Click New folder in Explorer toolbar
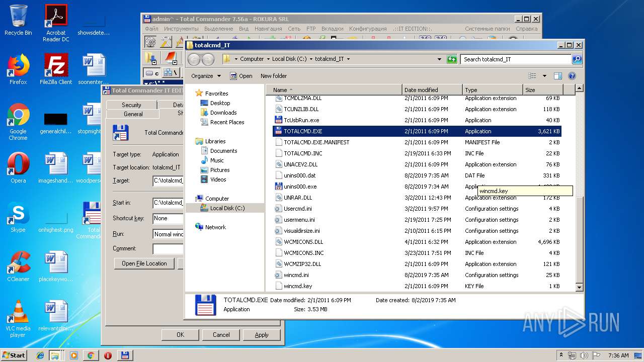Image resolution: width=644 pixels, height=362 pixels. pyautogui.click(x=274, y=76)
